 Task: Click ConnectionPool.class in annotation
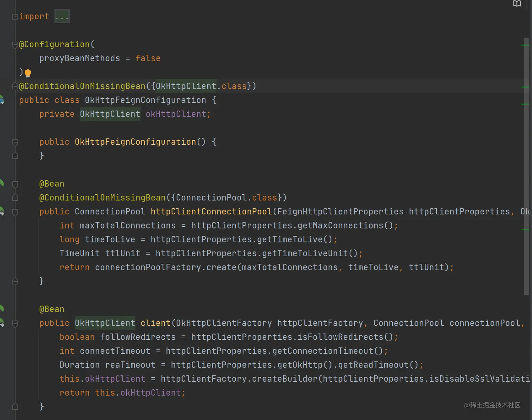227,198
